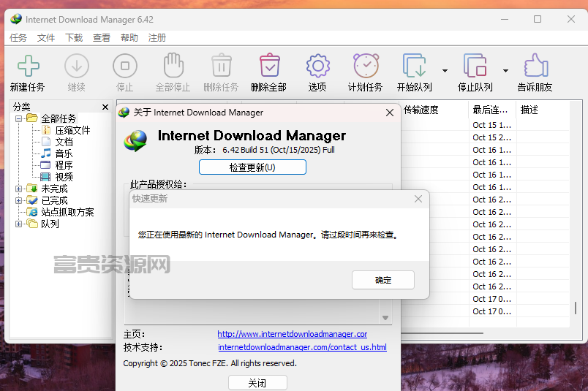
Task: Open the 注册 menu
Action: (157, 38)
